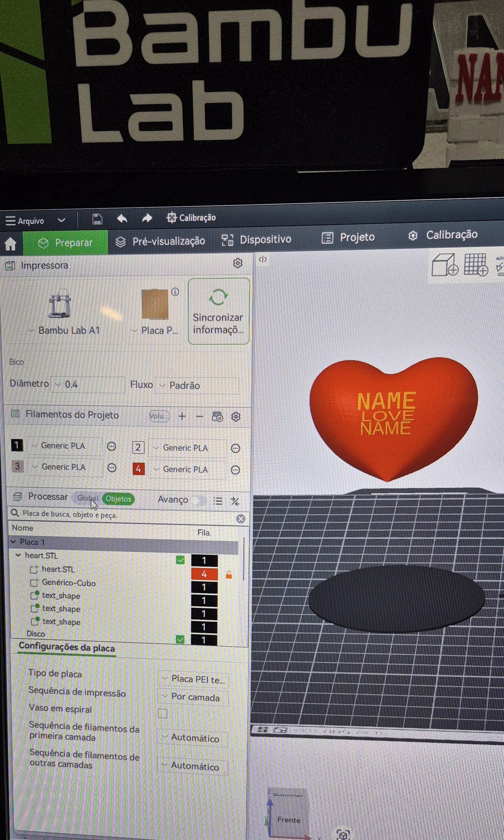Screen dimensions: 504x840
Task: Click the add cube icon
Action: click(445, 265)
